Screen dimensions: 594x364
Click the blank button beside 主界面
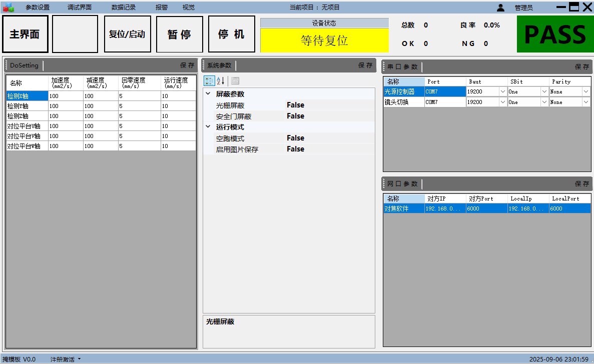coord(75,34)
